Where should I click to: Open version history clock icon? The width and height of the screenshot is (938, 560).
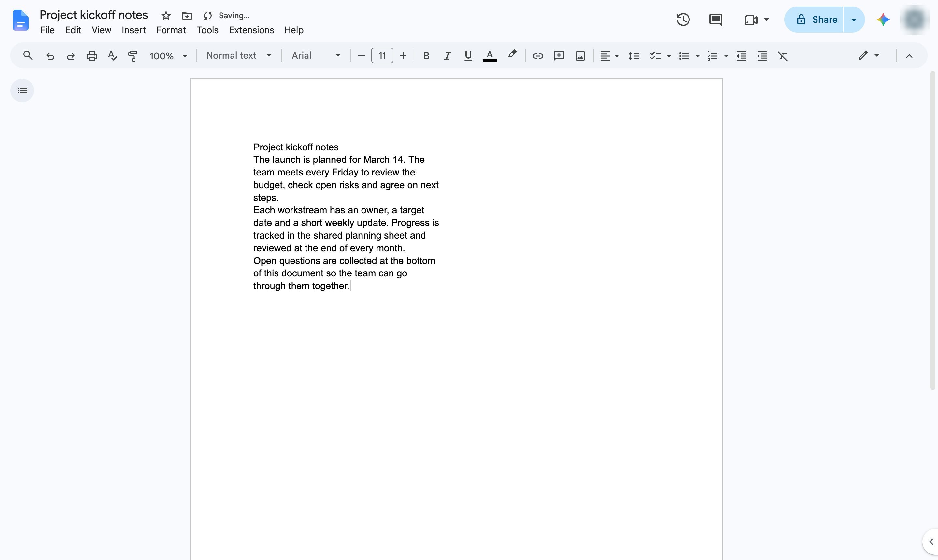683,20
